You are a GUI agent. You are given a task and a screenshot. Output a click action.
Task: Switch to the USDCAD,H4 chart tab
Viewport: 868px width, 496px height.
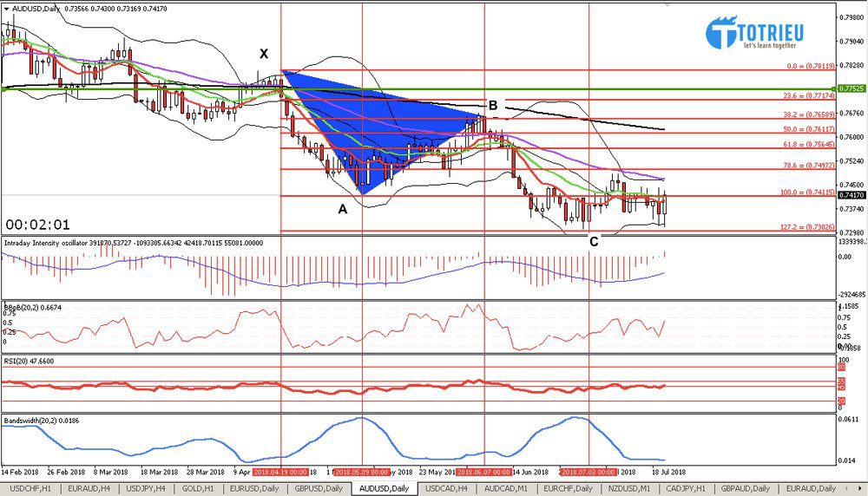(x=446, y=488)
